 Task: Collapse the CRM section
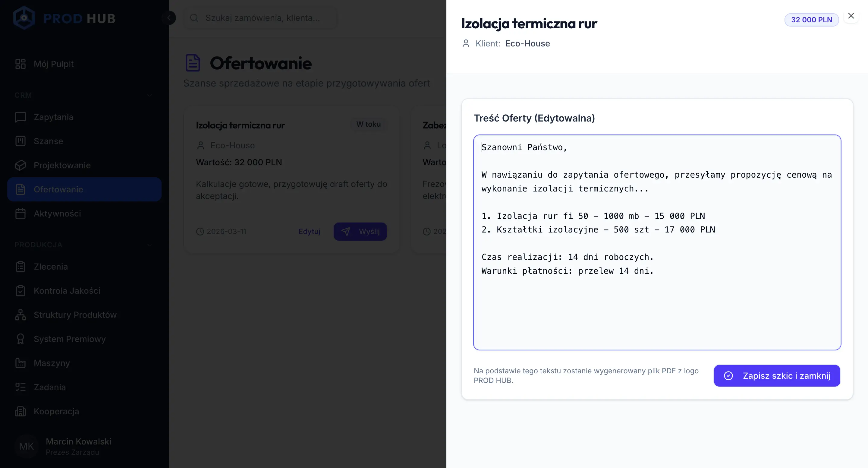[x=149, y=95]
